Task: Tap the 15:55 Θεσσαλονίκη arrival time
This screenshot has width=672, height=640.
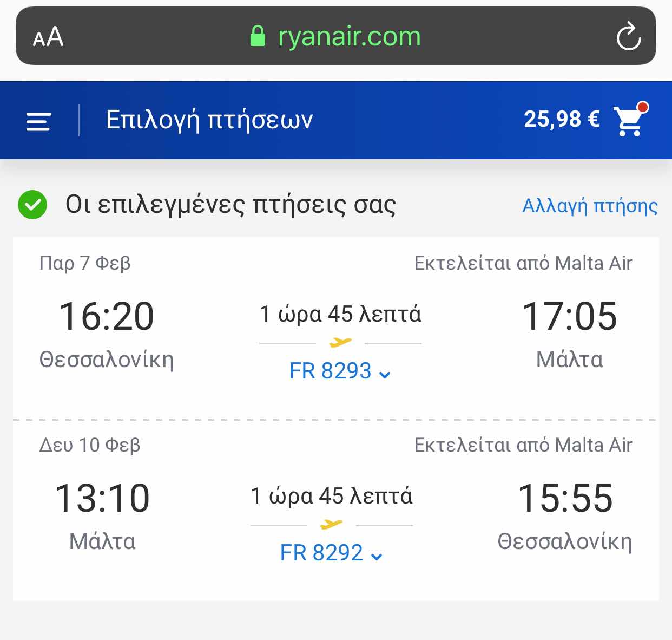Action: click(565, 498)
